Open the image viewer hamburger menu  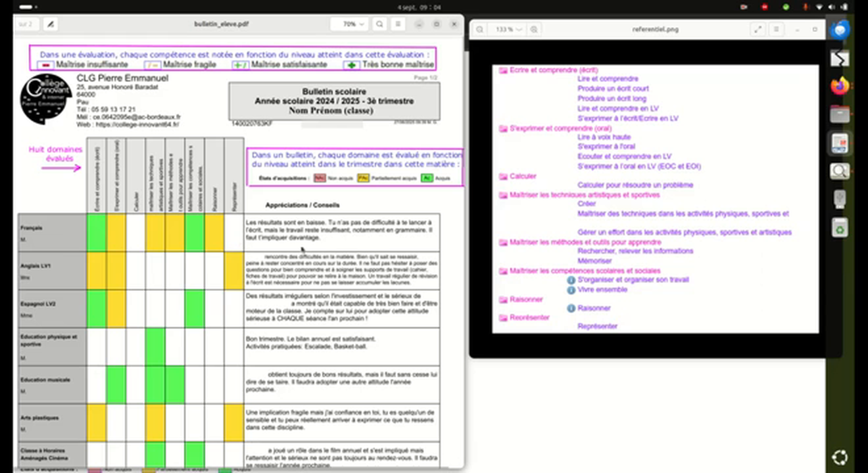click(x=777, y=30)
